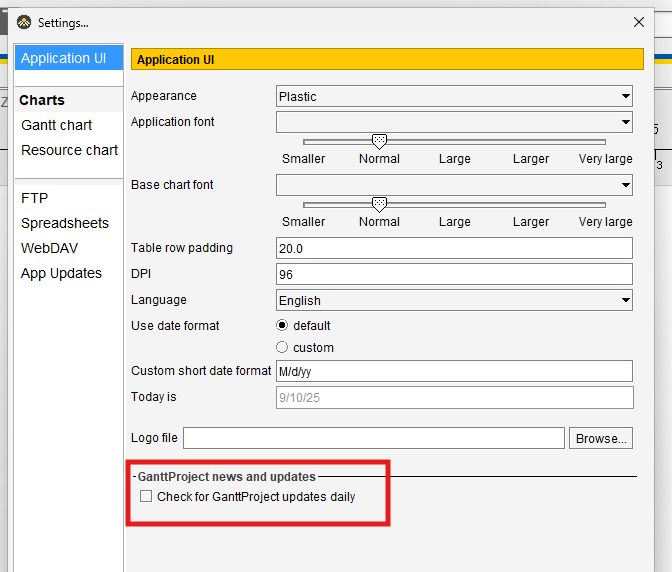Click the Use date format label
Screen dimensions: 672x572
pos(175,326)
